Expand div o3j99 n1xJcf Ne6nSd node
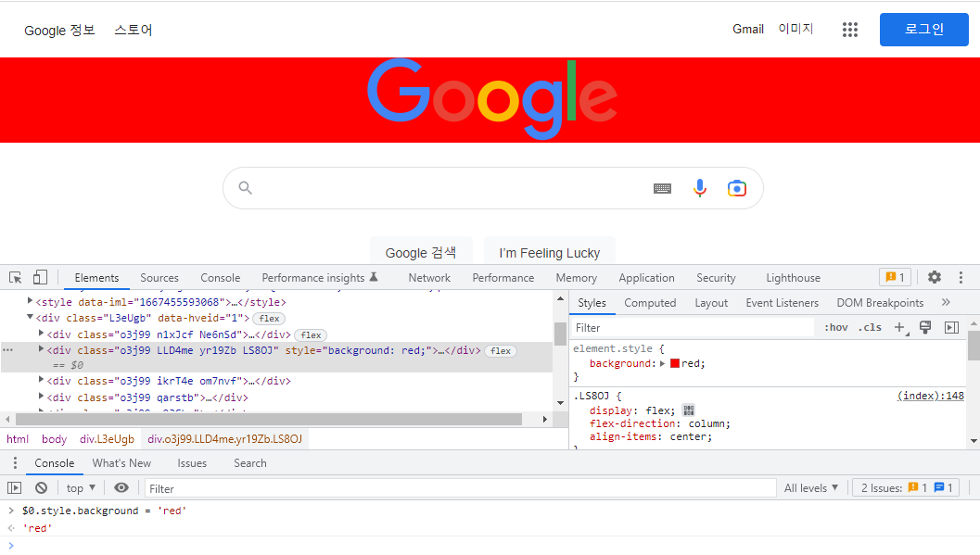 41,334
